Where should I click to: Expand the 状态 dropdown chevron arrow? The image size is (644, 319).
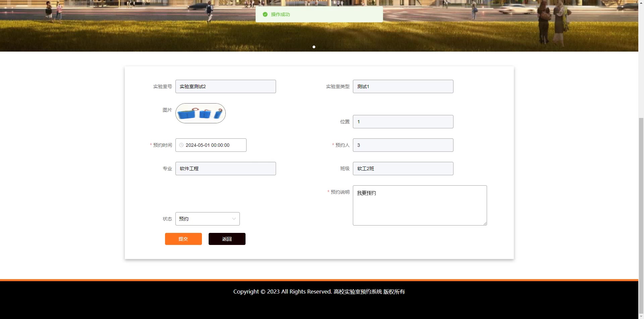(x=234, y=219)
